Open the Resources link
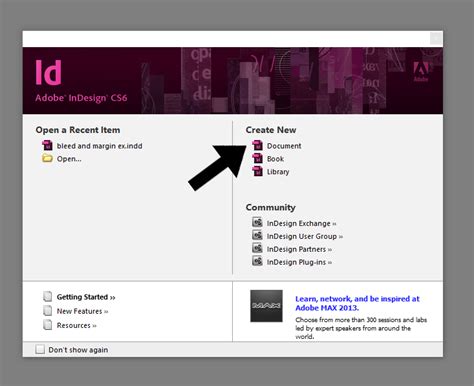Image resolution: width=474 pixels, height=386 pixels. pos(76,326)
